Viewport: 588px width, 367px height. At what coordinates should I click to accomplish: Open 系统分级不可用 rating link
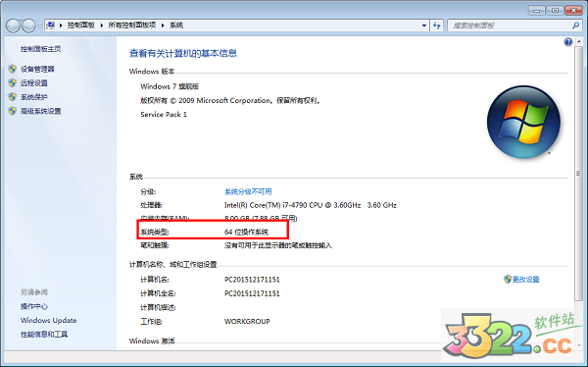248,191
